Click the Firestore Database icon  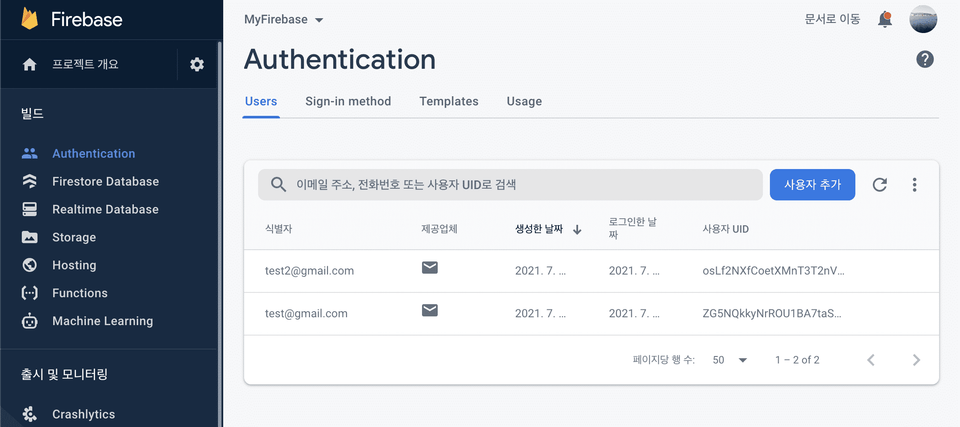(29, 181)
